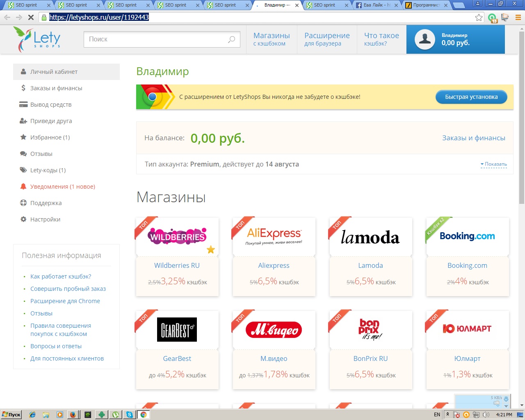Open Что такое кэшбэк? menu item

[x=381, y=39]
